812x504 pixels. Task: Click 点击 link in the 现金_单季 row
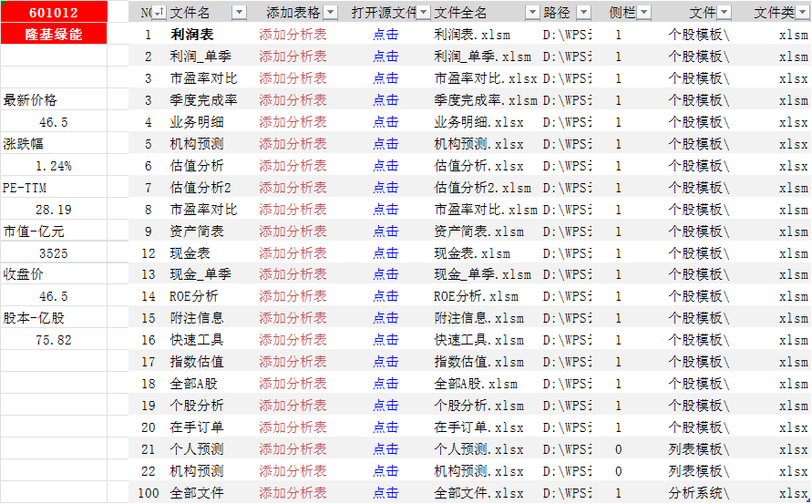(385, 274)
